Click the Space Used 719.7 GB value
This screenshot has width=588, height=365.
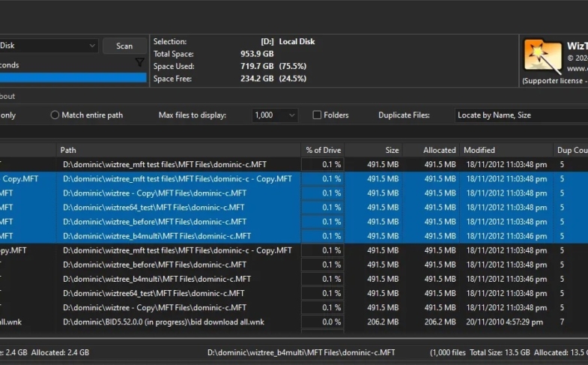(257, 66)
